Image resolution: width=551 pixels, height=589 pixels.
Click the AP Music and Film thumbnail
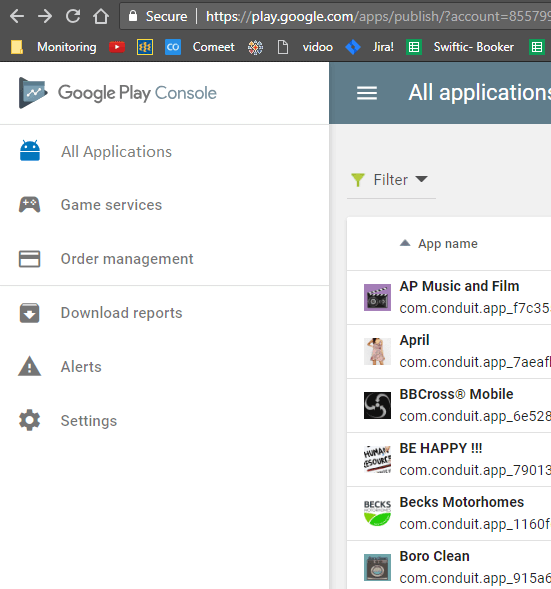click(377, 298)
